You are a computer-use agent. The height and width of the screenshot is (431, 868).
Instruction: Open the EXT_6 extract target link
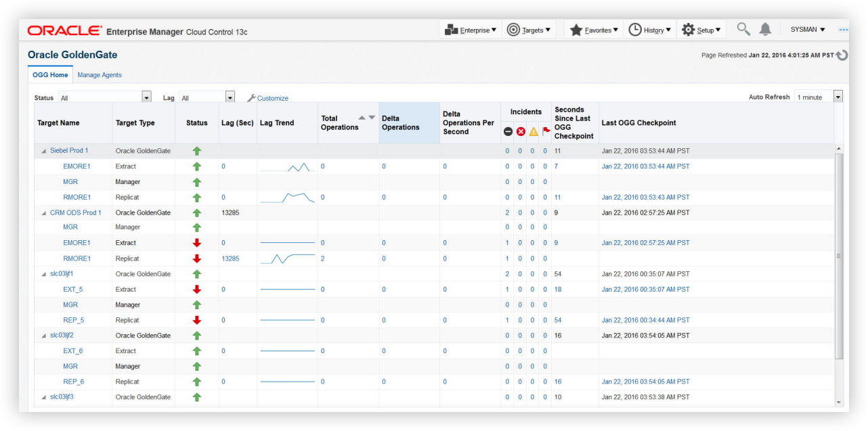pos(73,351)
